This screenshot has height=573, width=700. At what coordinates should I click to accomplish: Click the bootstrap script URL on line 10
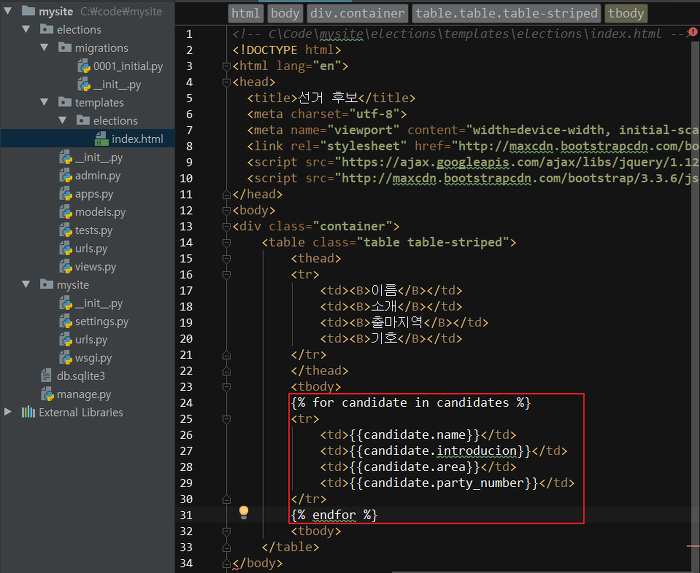pos(520,179)
